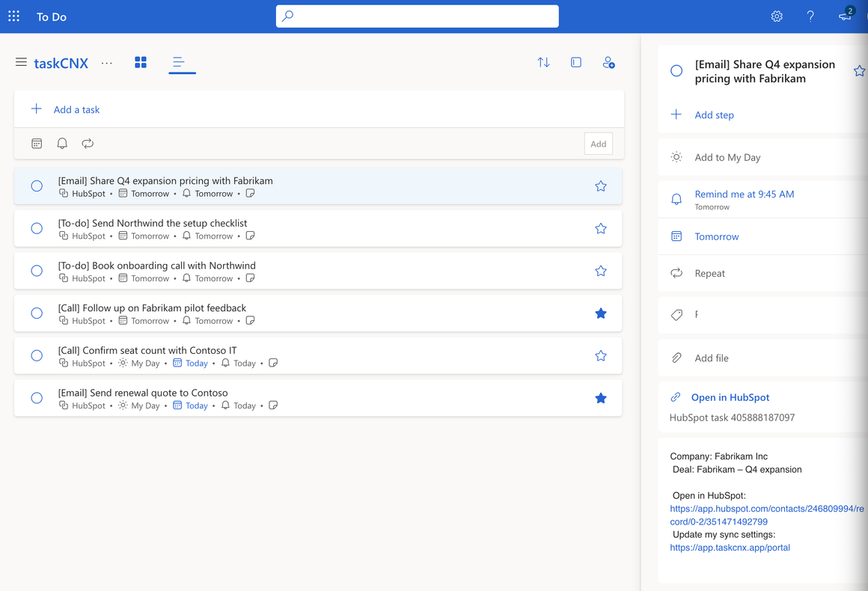Click the search magnifier icon
Viewport: 868px width, 591px height.
287,16
